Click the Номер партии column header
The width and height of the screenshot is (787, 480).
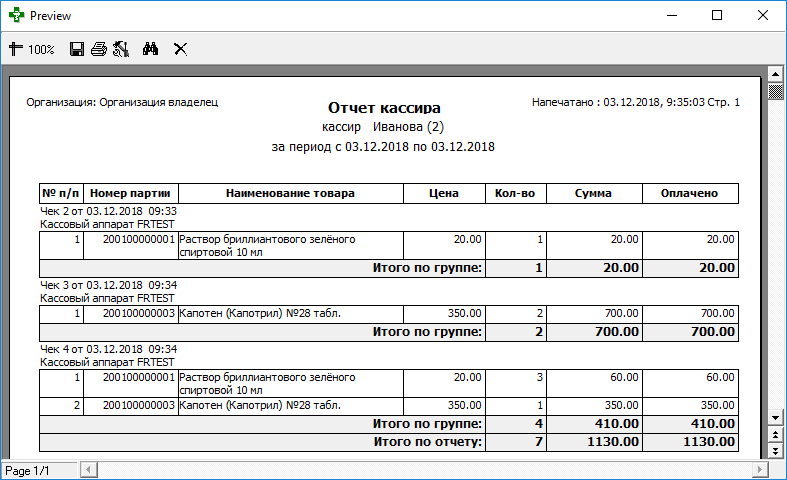pos(130,193)
